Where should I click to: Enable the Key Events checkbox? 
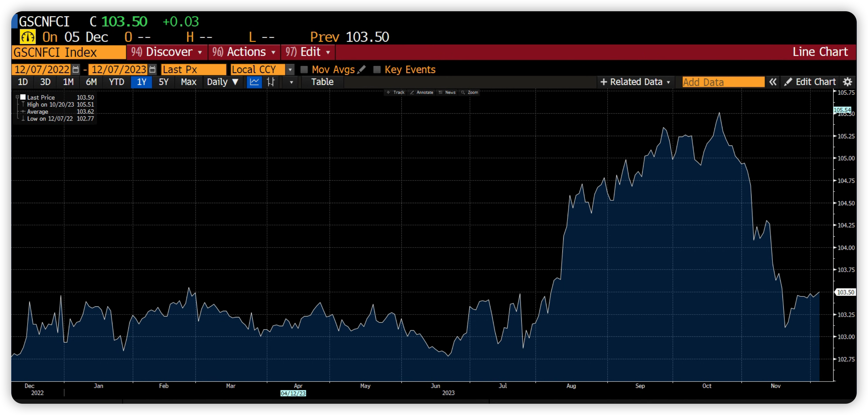(377, 69)
